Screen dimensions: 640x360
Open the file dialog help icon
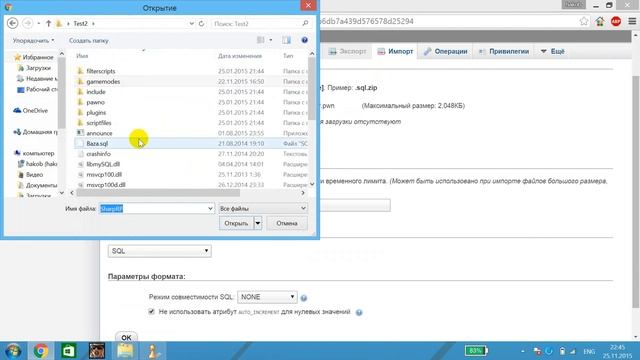[304, 40]
